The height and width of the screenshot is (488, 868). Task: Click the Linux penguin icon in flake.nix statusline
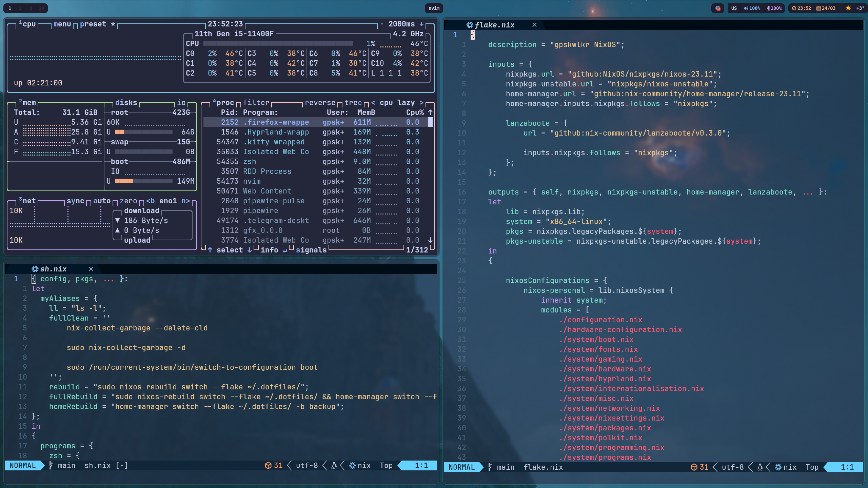point(760,467)
